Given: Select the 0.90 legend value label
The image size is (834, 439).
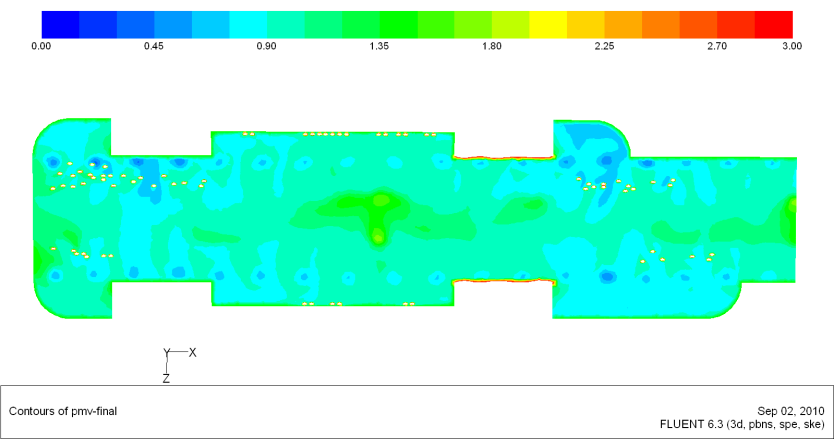Looking at the screenshot, I should click(x=267, y=46).
